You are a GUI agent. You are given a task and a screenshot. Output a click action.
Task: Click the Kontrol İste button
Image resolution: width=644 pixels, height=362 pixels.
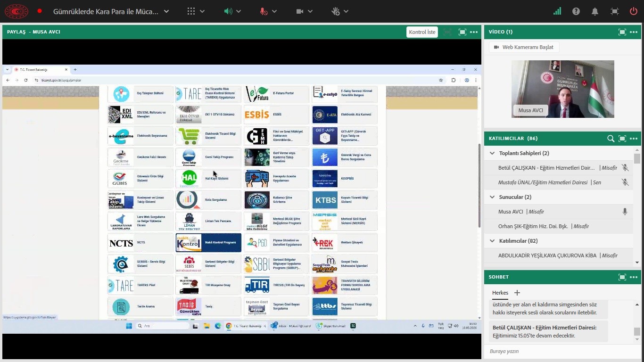point(422,32)
